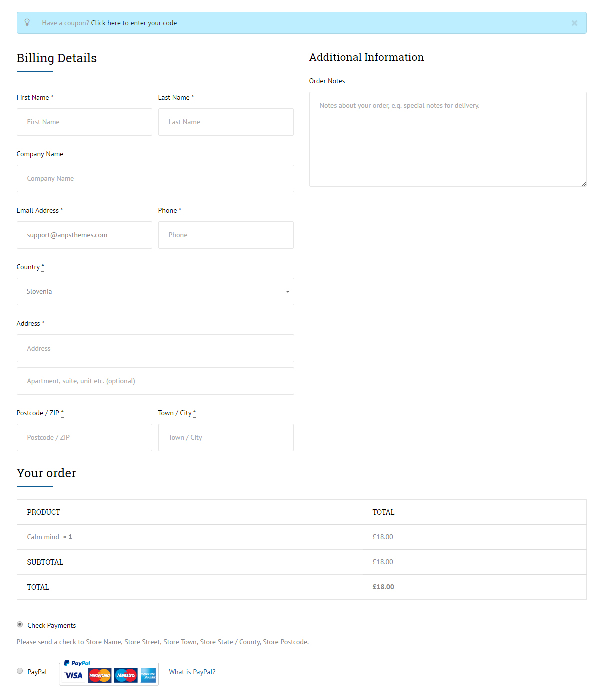Viewport: 606px width, 700px height.
Task: Select the Postcode / ZIP field
Action: click(84, 437)
